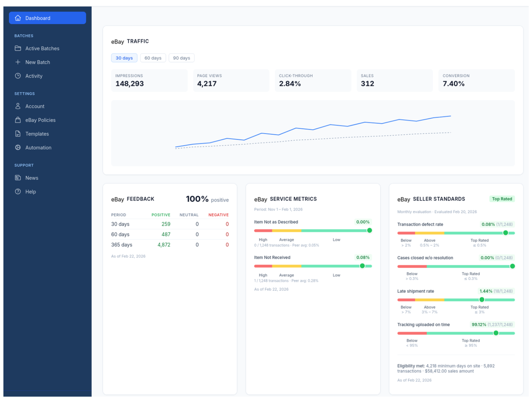Screen dimensions: 532x400
Task: Click the Late shipment rate indicator dot
Action: point(482,299)
